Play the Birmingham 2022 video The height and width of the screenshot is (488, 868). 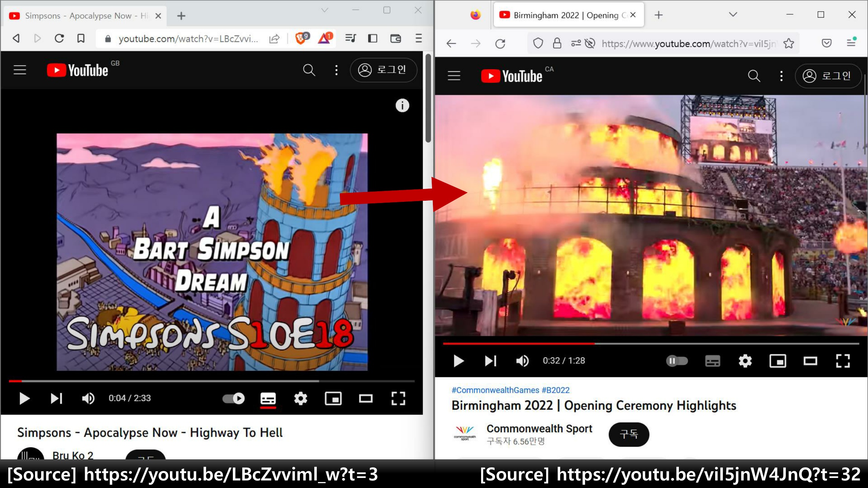[x=458, y=361]
